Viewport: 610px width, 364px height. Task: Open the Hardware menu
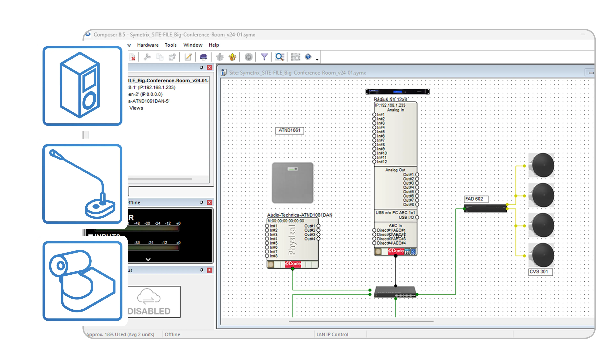click(148, 45)
